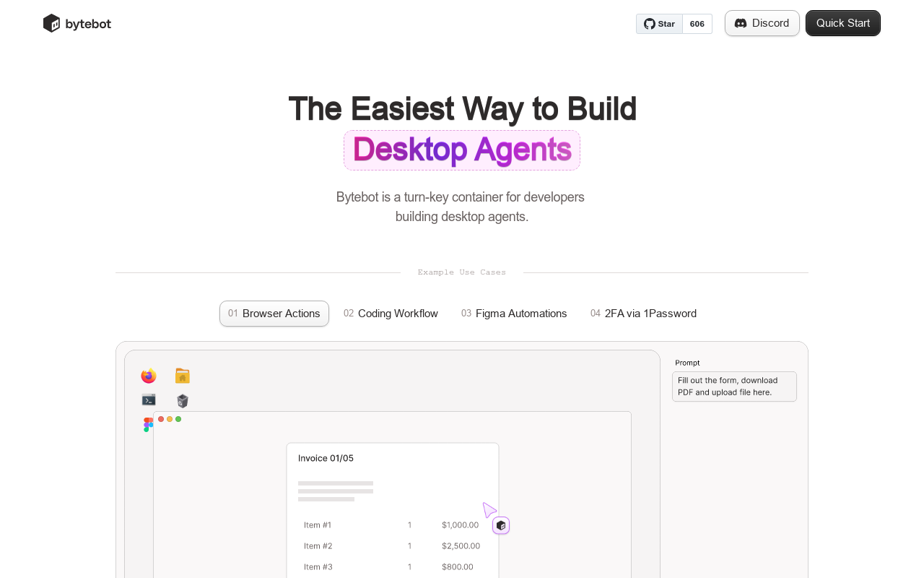Image resolution: width=924 pixels, height=578 pixels.
Task: Click the $1,000.00 amount
Action: point(461,525)
